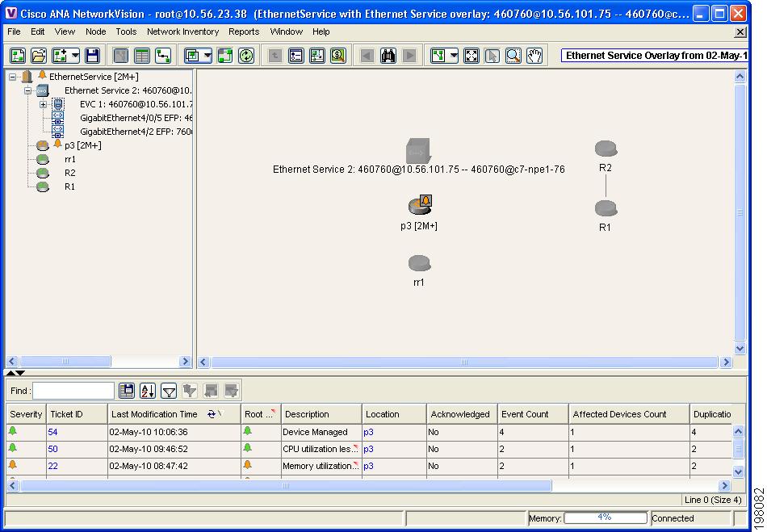Image resolution: width=767 pixels, height=532 pixels.
Task: Open the Help menu
Action: [321, 31]
